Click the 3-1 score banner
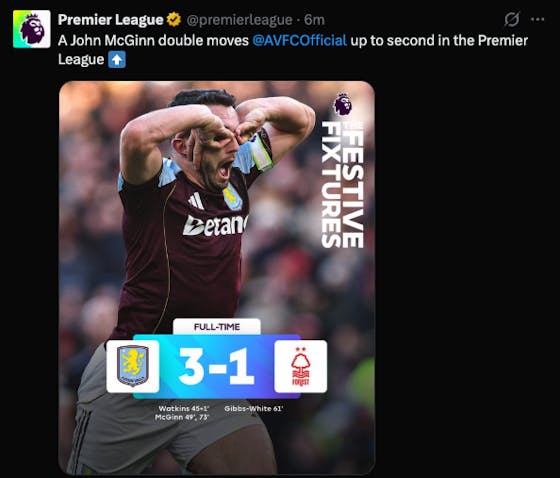Screen dimensions: 560x478 pyautogui.click(x=217, y=367)
